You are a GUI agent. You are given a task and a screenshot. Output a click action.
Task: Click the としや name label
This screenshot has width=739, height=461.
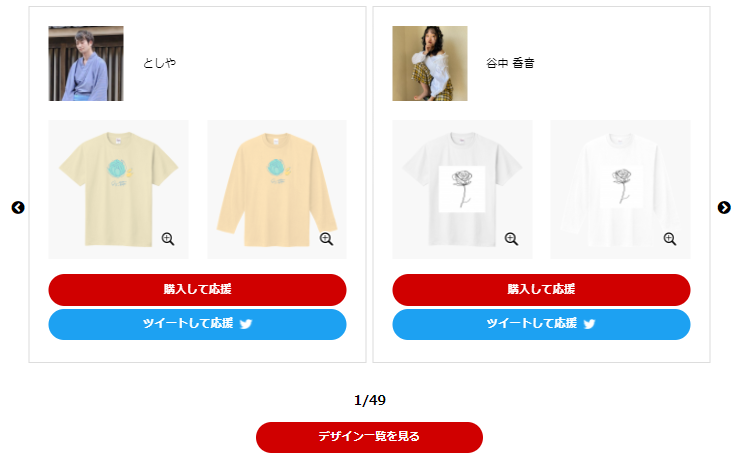160,63
